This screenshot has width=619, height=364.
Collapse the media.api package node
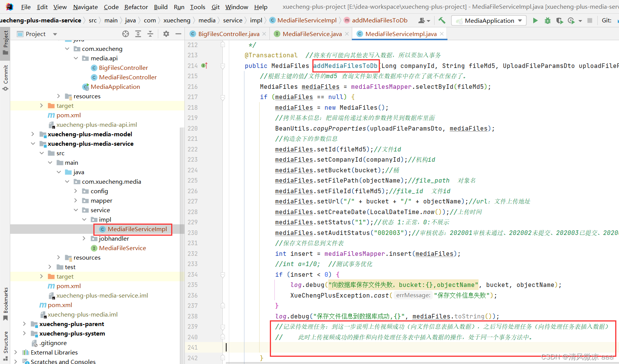[76, 58]
